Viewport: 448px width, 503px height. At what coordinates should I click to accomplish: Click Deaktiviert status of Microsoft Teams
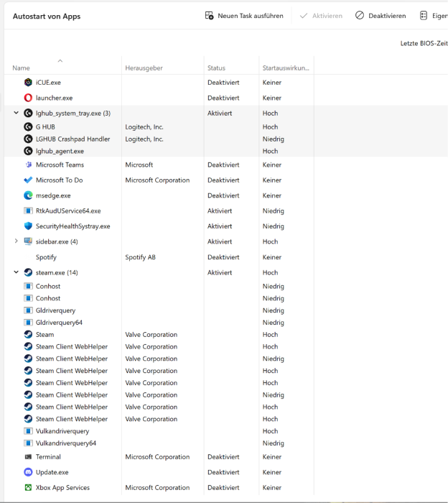click(223, 165)
